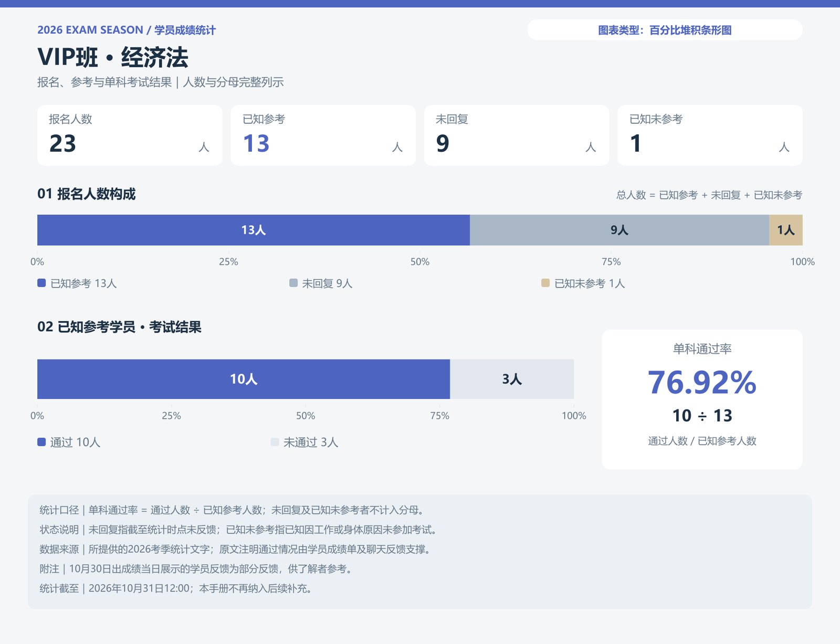Click the 总人数 = 已知参考 + 未回复 + 已知未参考 formula
840x644 pixels.
[709, 195]
